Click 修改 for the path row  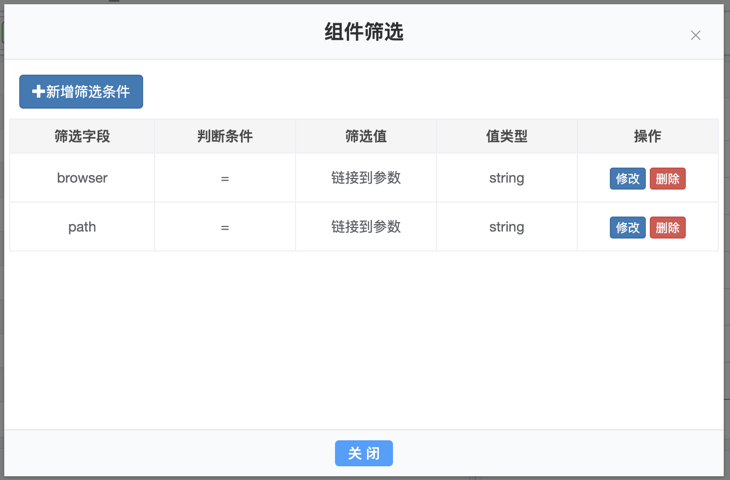coord(627,228)
